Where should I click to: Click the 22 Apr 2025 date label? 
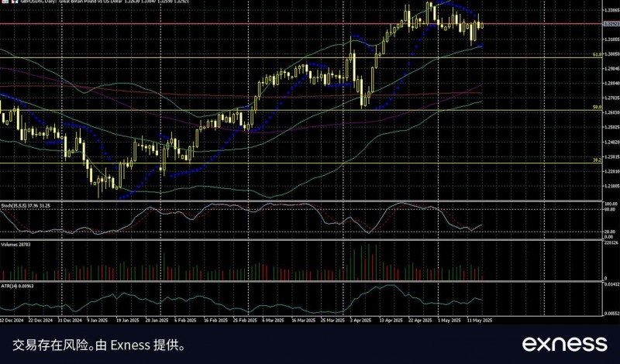pyautogui.click(x=420, y=320)
